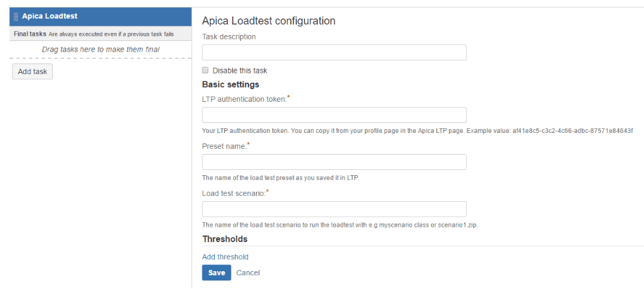The width and height of the screenshot is (644, 289).
Task: Cancel the task configuration
Action: (x=248, y=272)
